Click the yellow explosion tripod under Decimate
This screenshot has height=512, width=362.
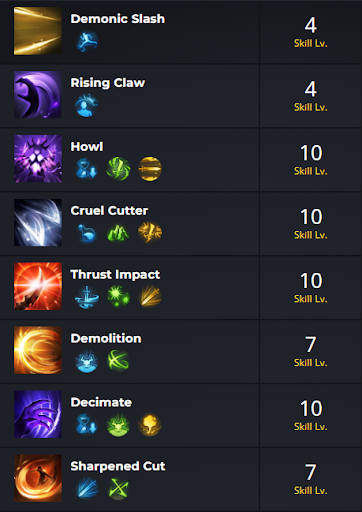pos(150,424)
